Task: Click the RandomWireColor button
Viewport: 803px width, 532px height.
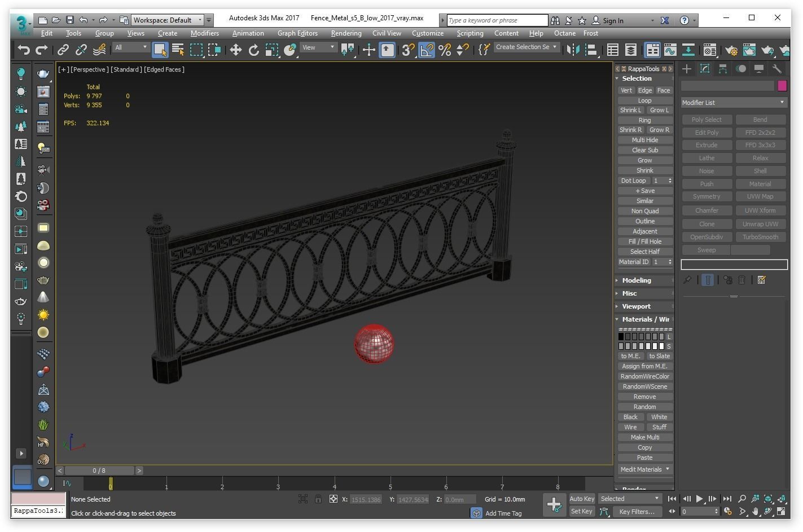Action: pyautogui.click(x=645, y=376)
